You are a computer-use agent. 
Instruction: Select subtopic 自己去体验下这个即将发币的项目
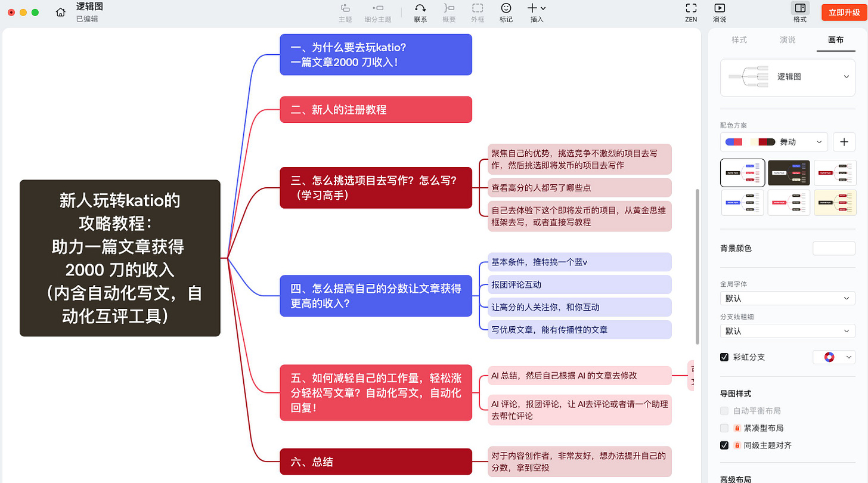click(579, 216)
